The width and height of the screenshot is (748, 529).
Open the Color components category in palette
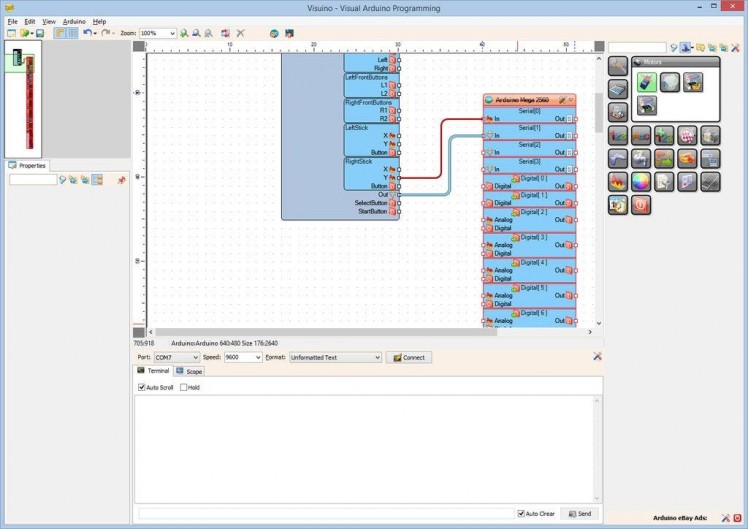pos(640,181)
